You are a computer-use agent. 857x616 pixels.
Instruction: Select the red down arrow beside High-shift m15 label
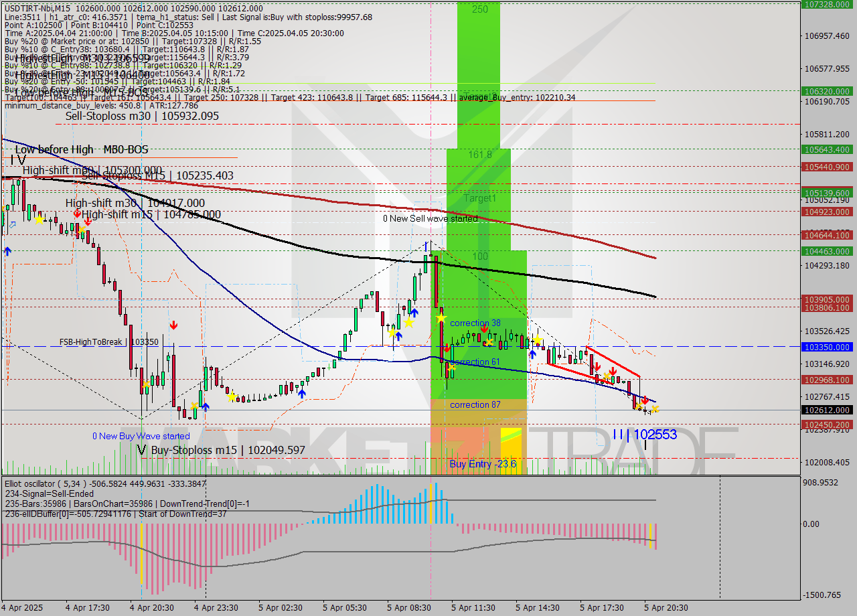click(77, 214)
